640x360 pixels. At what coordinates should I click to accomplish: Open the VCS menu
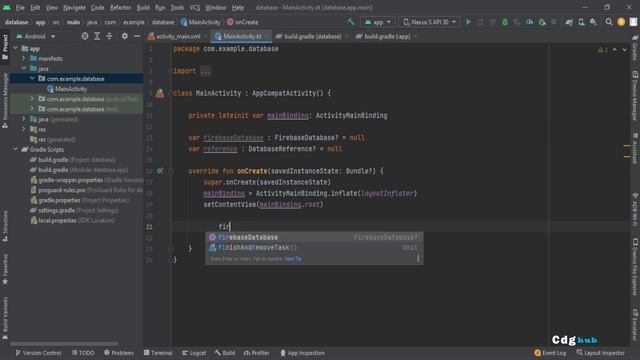[x=195, y=7]
